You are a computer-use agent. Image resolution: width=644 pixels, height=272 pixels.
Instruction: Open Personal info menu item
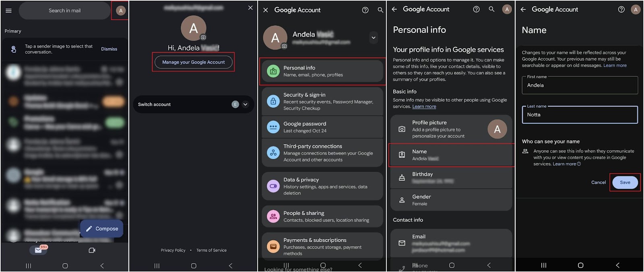(x=322, y=71)
